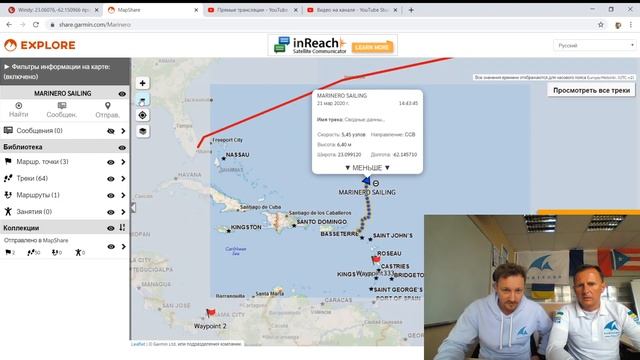Open the map layers selector icon
This screenshot has width=640, height=360.
[142, 131]
